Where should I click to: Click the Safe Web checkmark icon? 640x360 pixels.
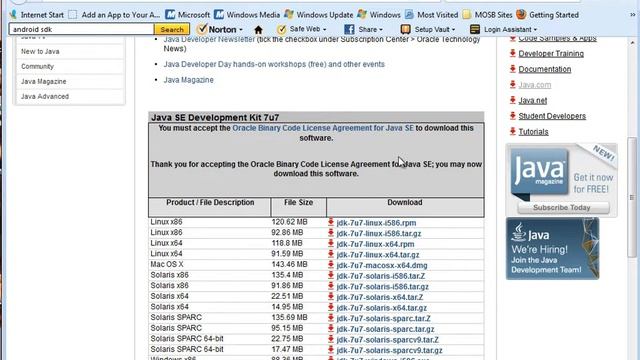tap(281, 29)
